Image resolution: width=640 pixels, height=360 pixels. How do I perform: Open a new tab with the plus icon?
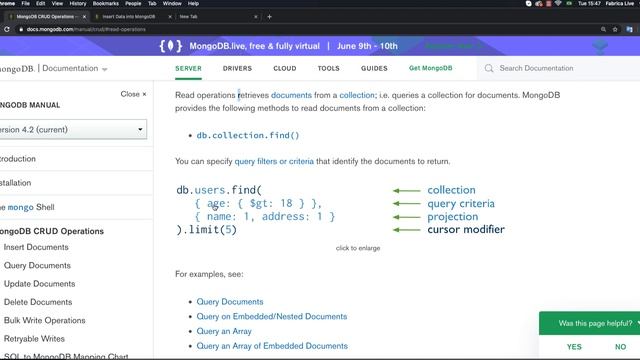click(x=269, y=17)
